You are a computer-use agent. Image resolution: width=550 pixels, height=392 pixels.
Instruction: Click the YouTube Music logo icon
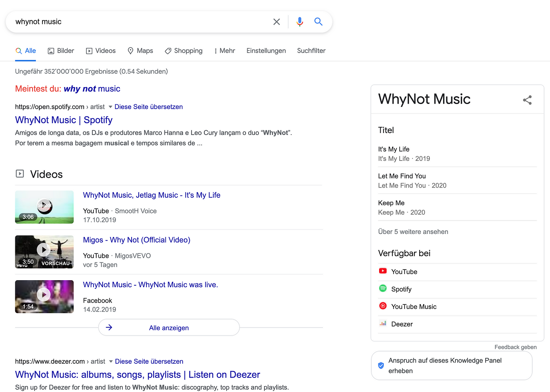click(x=383, y=306)
